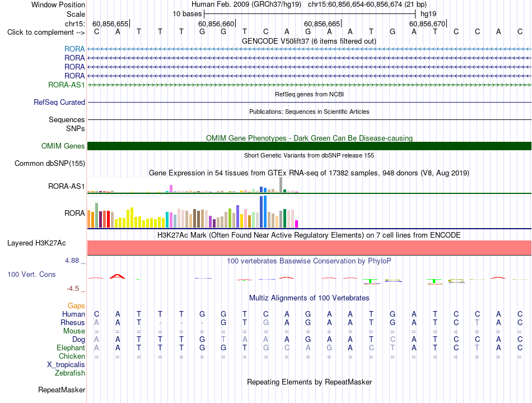Click the magenta last bar in RORA expression
The height and width of the screenshot is (403, 532).
point(296,224)
